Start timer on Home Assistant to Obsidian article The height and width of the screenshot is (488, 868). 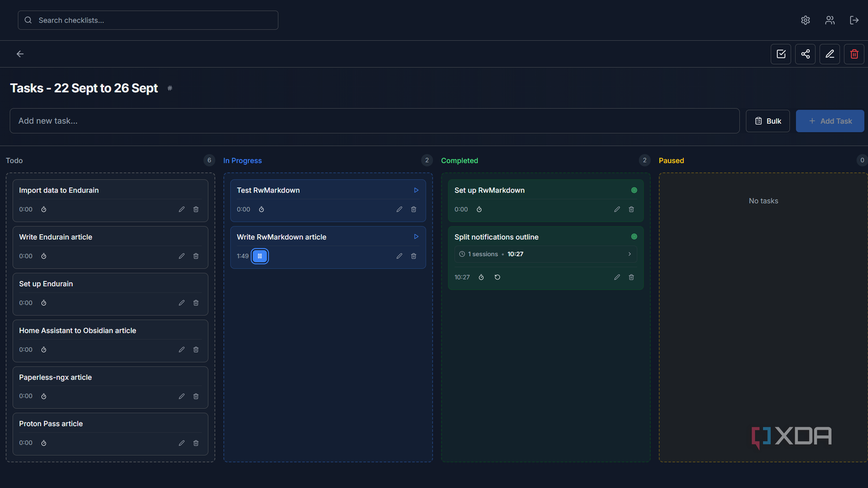44,350
